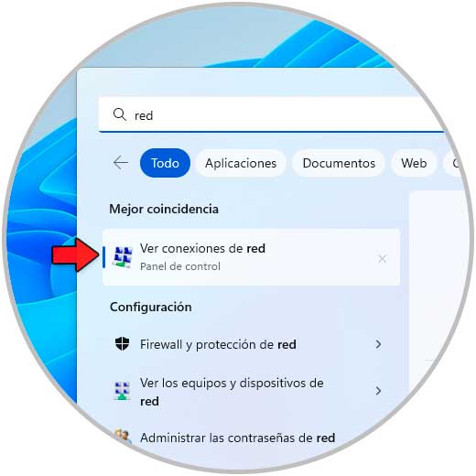Click the network computers icon for equipos y dispositivos
The image size is (476, 476).
coord(122,391)
